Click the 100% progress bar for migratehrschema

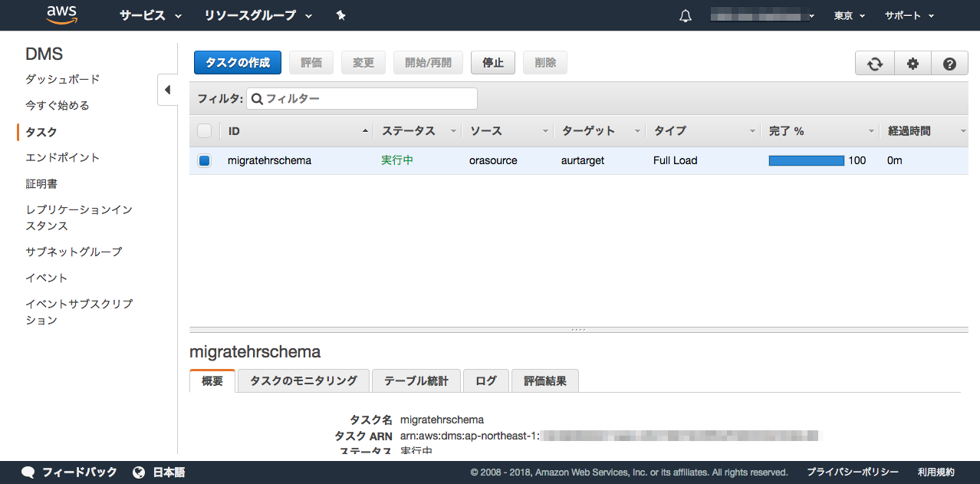[806, 161]
